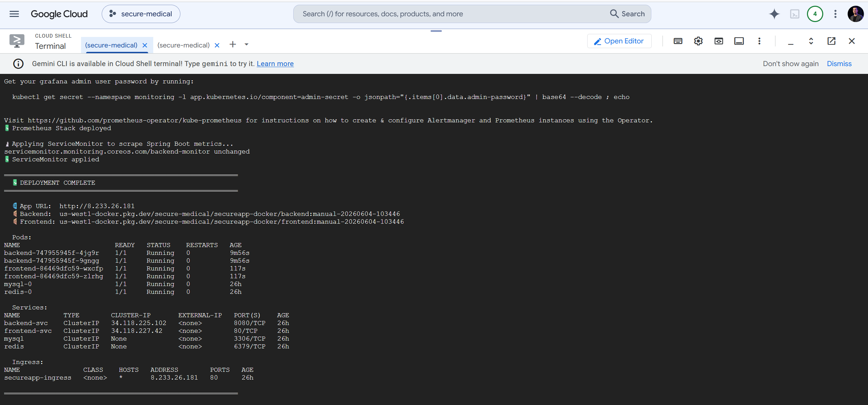The image size is (868, 405).
Task: Click the Prometheus Stack deployed message
Action: point(58,128)
